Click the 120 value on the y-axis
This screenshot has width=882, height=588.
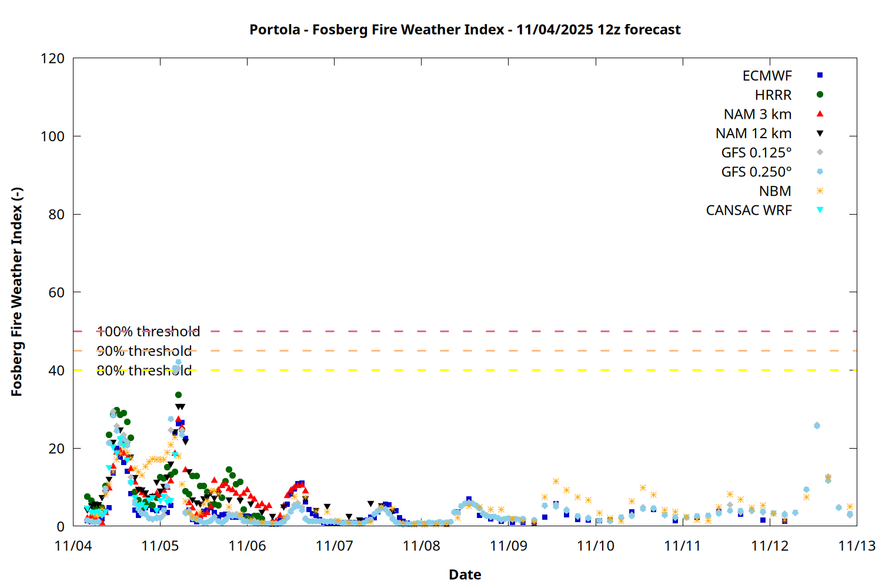[52, 58]
